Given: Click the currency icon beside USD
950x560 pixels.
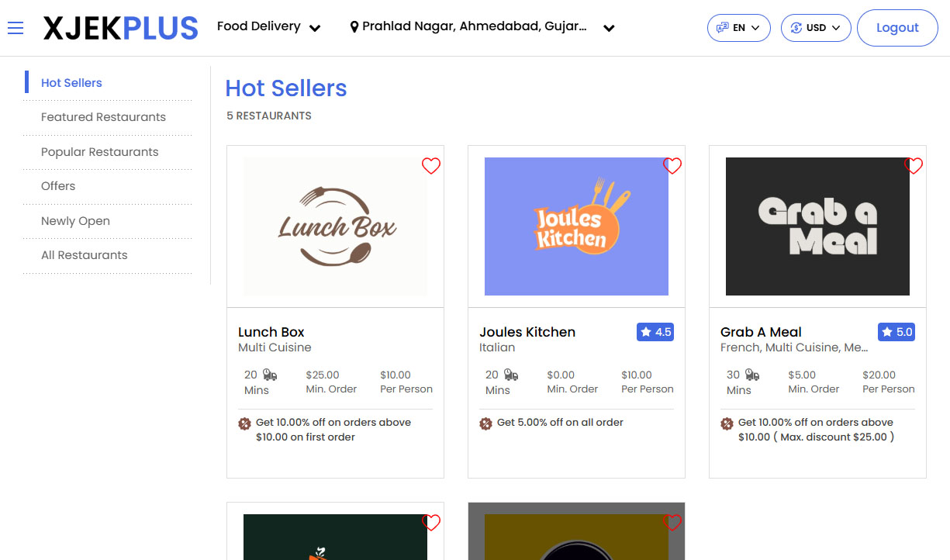Looking at the screenshot, I should click(x=796, y=27).
